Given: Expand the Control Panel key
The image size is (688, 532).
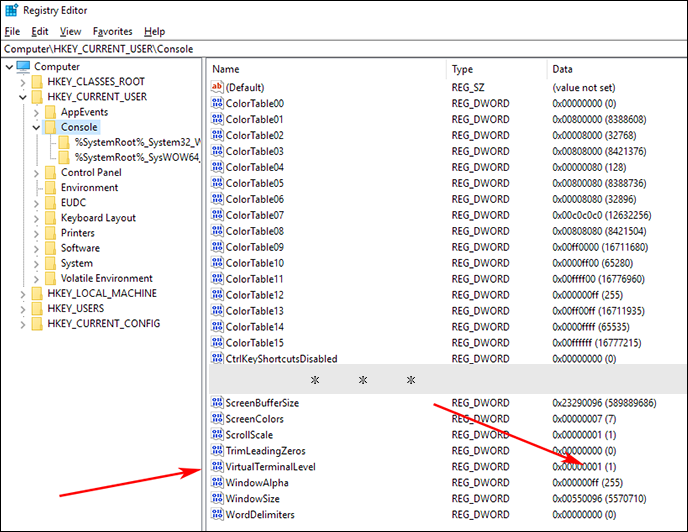Looking at the screenshot, I should pos(36,173).
